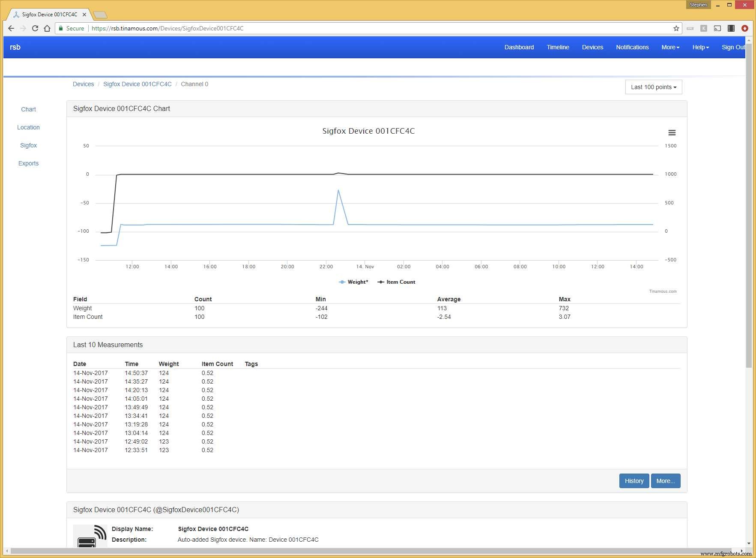View the secure padlock site information
Viewport: 756px width, 558px height.
pyautogui.click(x=62, y=28)
